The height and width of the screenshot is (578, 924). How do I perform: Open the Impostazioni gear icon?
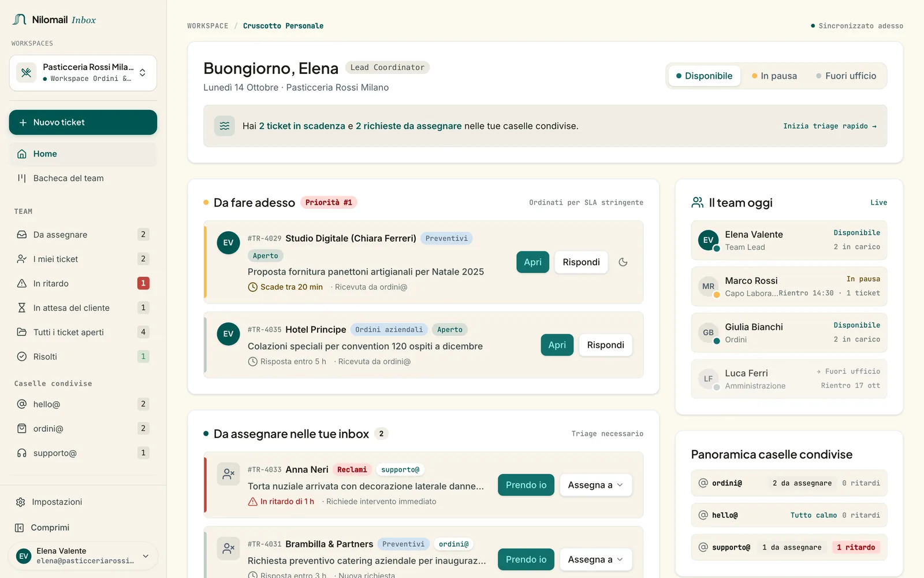21,502
